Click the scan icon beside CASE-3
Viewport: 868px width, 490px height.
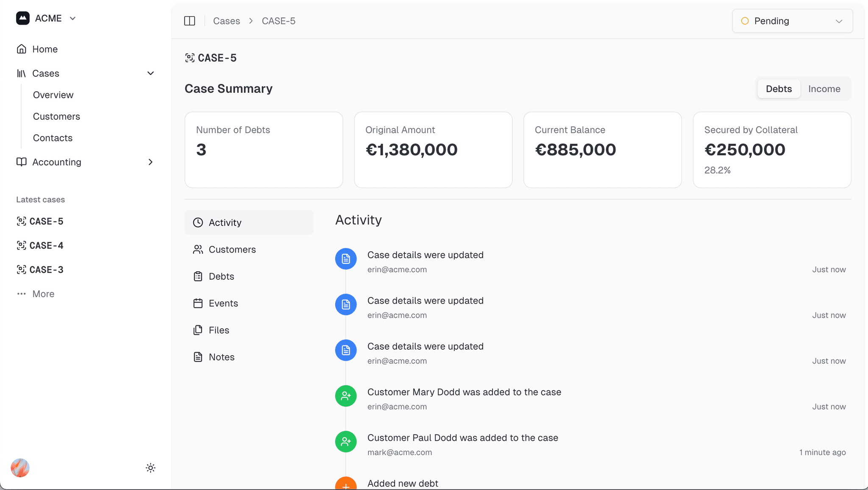point(21,270)
